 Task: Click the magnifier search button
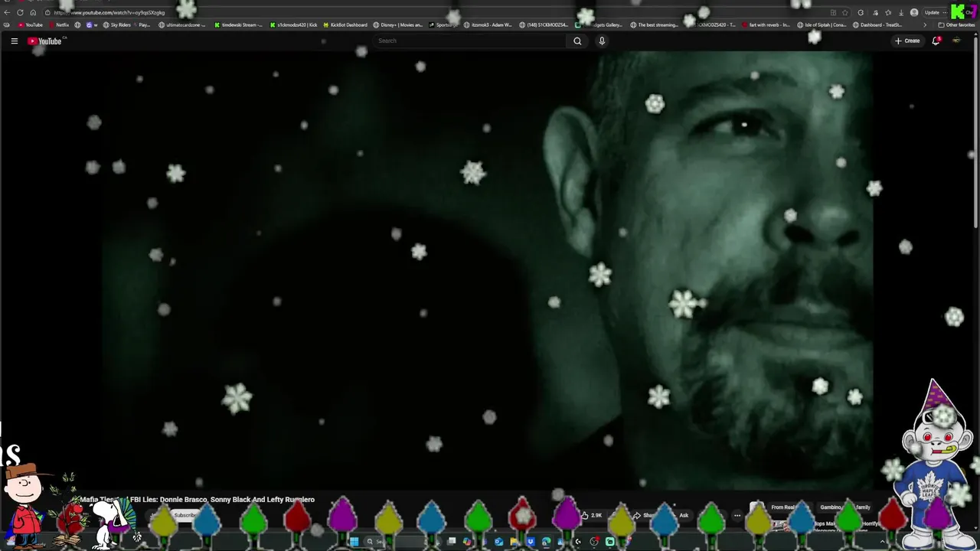click(577, 41)
